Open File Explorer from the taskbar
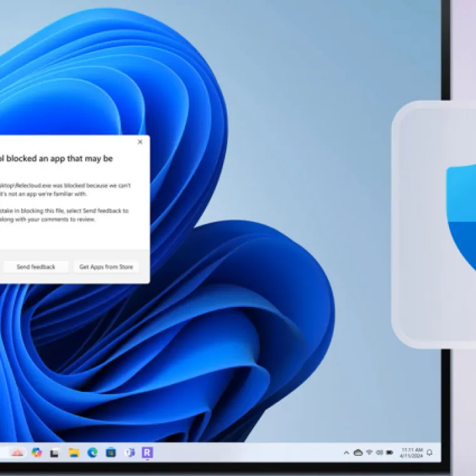476x476 pixels. (74, 453)
